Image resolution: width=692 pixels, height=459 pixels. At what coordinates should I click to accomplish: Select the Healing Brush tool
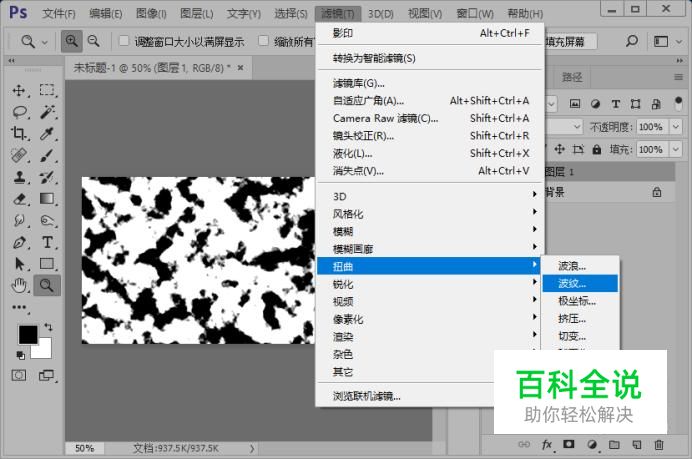[x=19, y=155]
